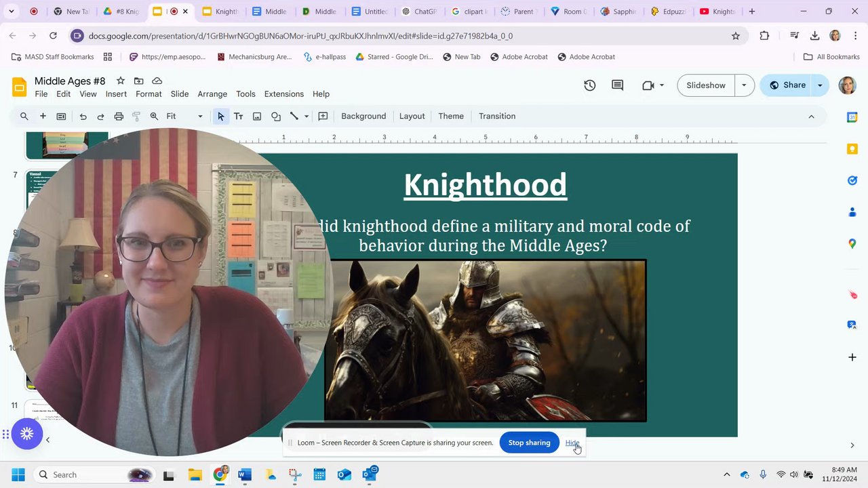This screenshot has height=488, width=868.
Task: Open the Transition panel button
Action: tap(497, 117)
